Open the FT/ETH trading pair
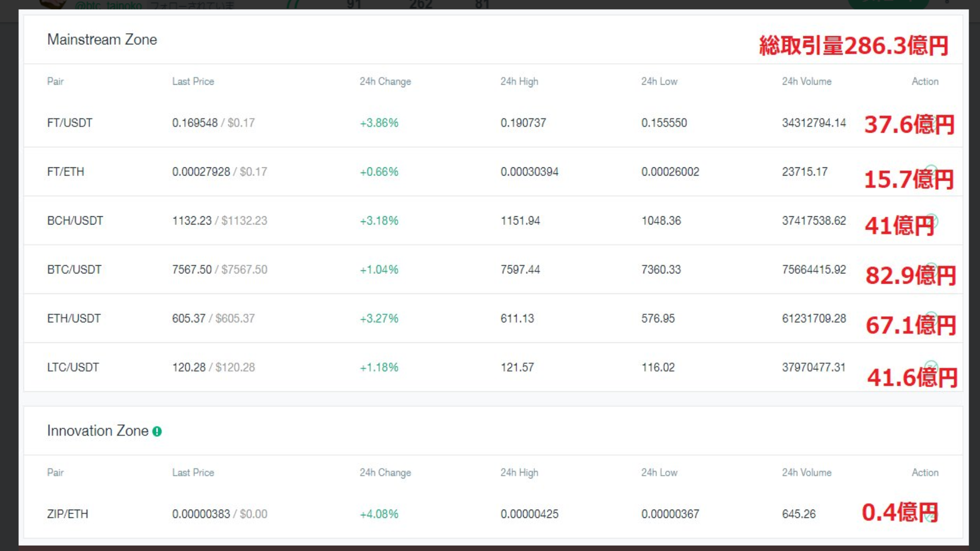Image resolution: width=980 pixels, height=551 pixels. click(x=65, y=172)
